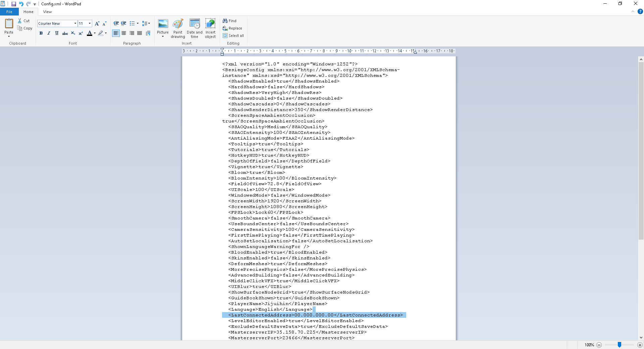
Task: Switch to the Home tab
Action: pos(29,12)
